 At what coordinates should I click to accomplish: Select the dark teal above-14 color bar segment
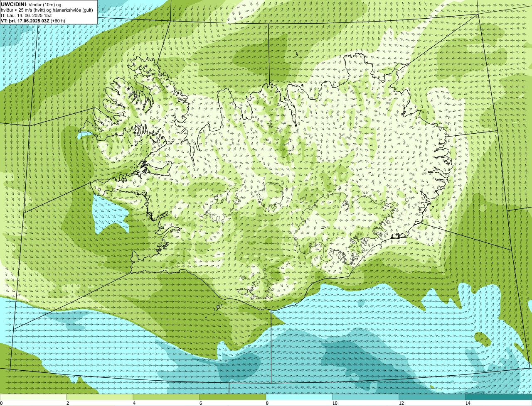pos(499,397)
